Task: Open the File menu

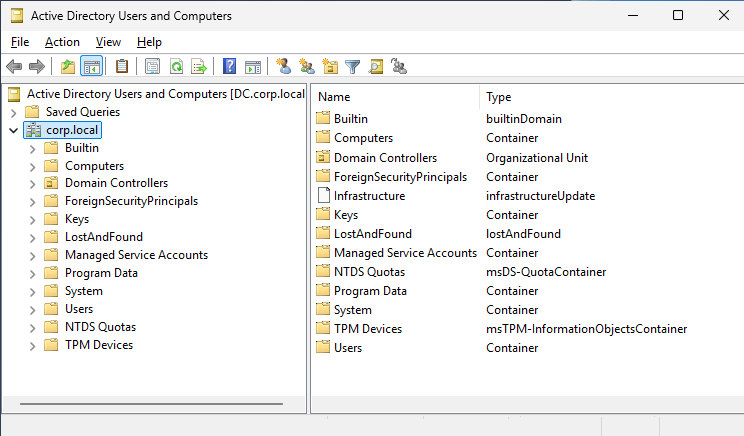Action: point(20,42)
